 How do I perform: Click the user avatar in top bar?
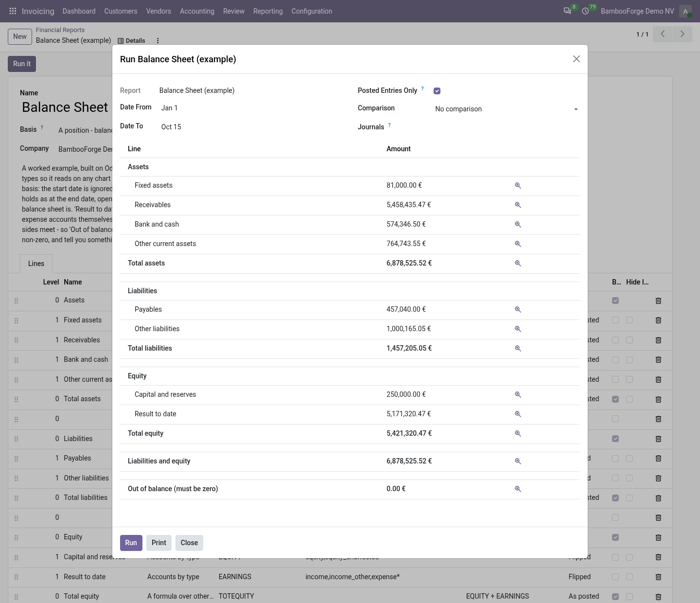[685, 11]
